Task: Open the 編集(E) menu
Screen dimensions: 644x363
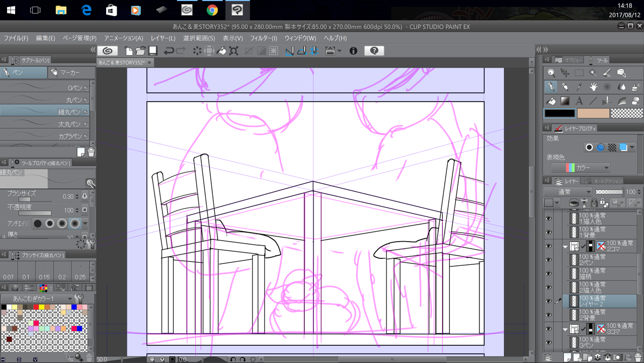Action: (x=46, y=38)
